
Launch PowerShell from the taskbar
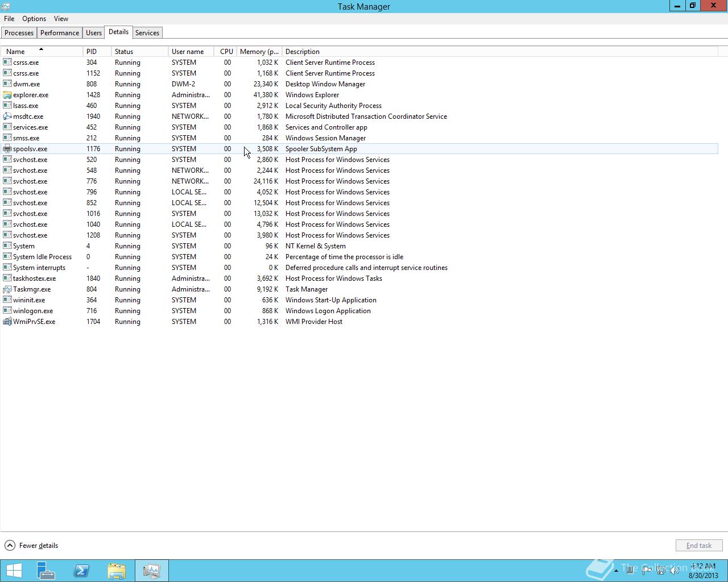[81, 571]
